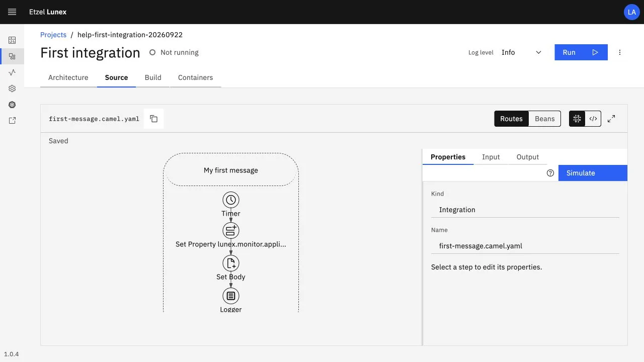Select the Set Property step icon
This screenshot has width=644, height=362.
tap(231, 230)
